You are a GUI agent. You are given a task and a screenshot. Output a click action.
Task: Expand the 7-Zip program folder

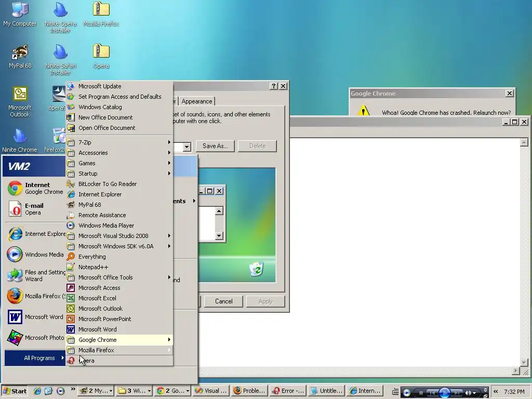pos(119,142)
